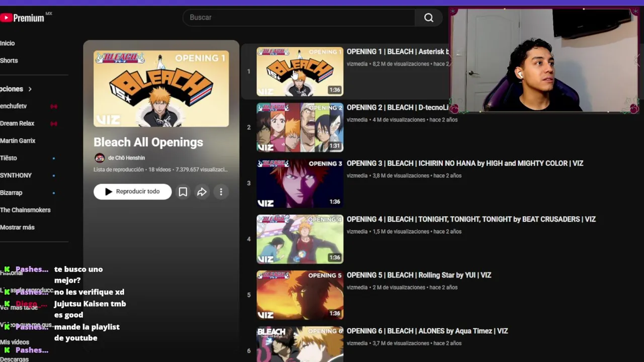The image size is (644, 362).
Task: Open SYNTHONY subscription
Action: (16, 175)
